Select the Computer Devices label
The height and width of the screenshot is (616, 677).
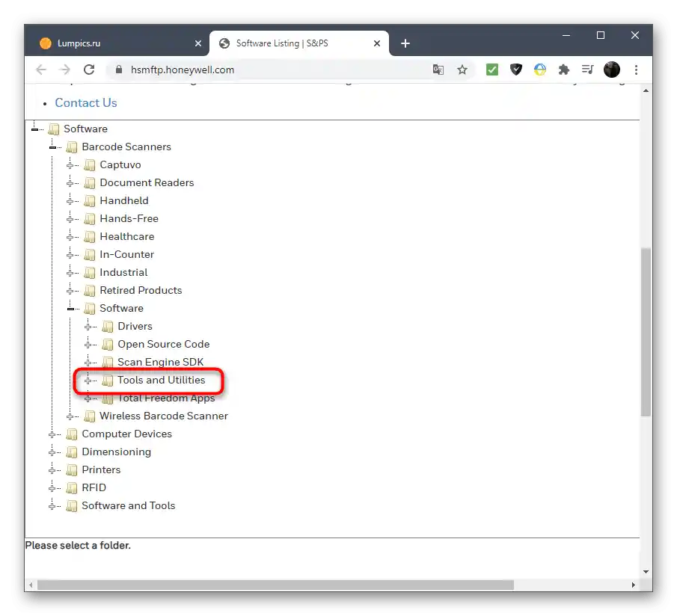pos(127,434)
